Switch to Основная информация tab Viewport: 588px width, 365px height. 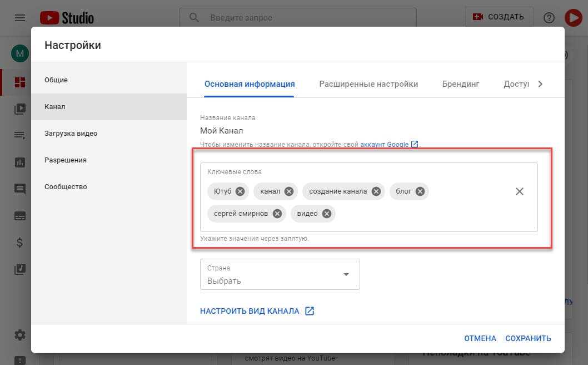click(x=250, y=84)
